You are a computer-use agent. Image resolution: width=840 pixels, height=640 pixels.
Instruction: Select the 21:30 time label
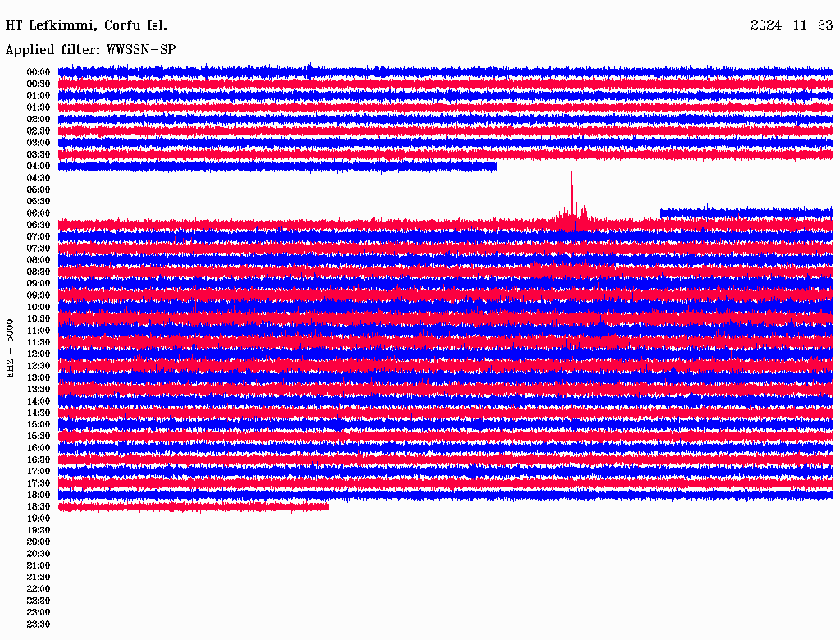click(x=39, y=578)
